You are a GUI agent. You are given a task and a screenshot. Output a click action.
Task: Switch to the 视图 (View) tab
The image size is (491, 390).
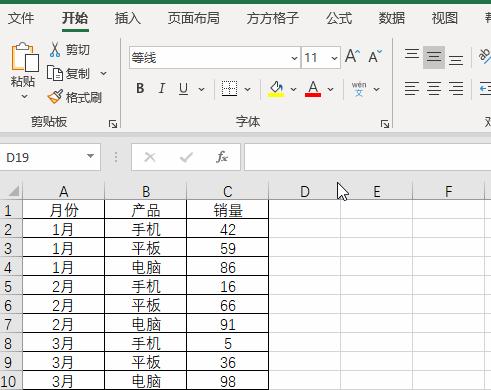[x=445, y=18]
